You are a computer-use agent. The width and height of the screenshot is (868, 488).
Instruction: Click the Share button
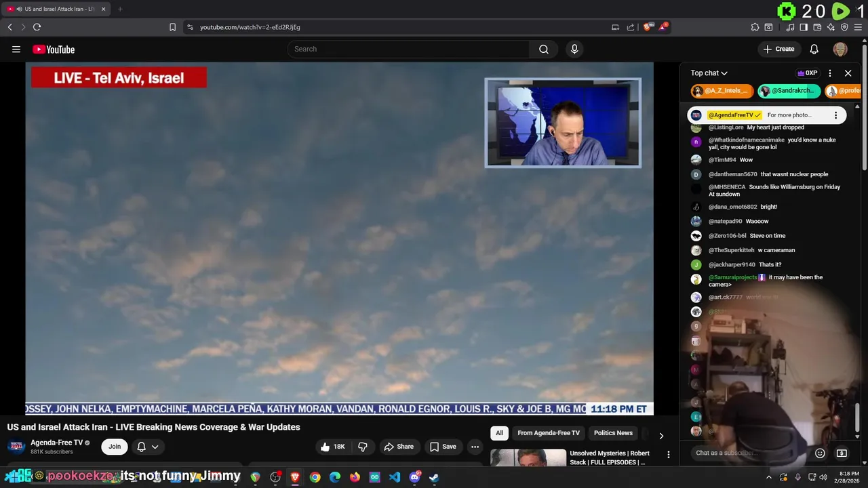pos(399,447)
